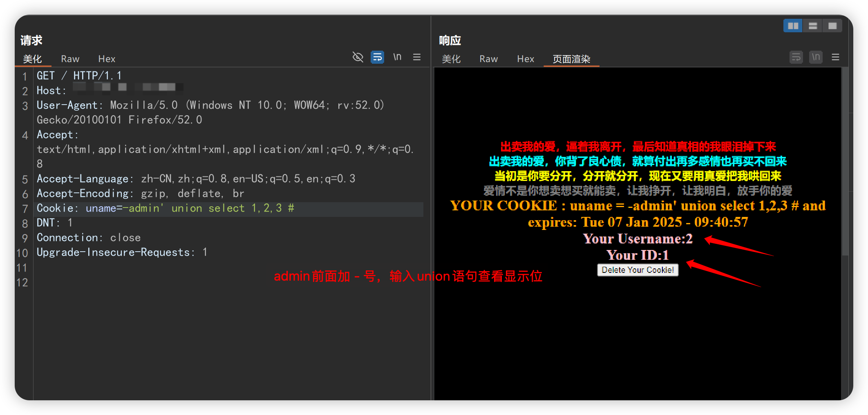Toggle hidden characters eye icon in request panel
The width and height of the screenshot is (868, 415).
358,57
